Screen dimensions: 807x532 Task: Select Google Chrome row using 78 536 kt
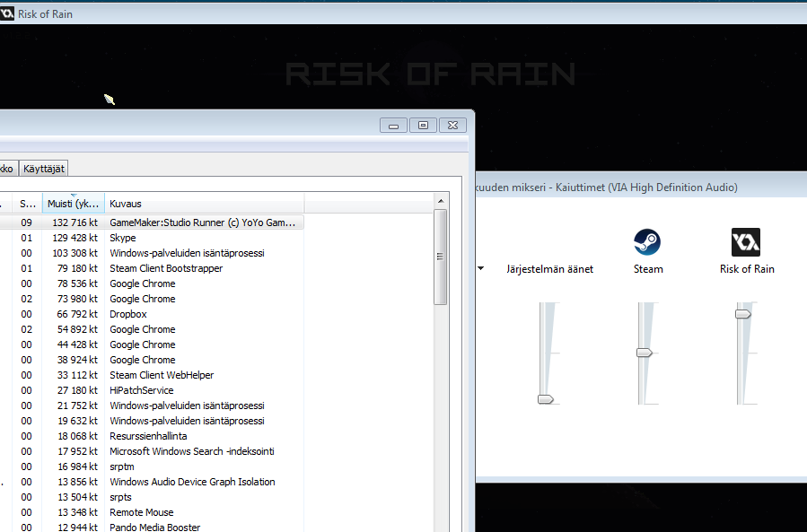[x=152, y=283]
